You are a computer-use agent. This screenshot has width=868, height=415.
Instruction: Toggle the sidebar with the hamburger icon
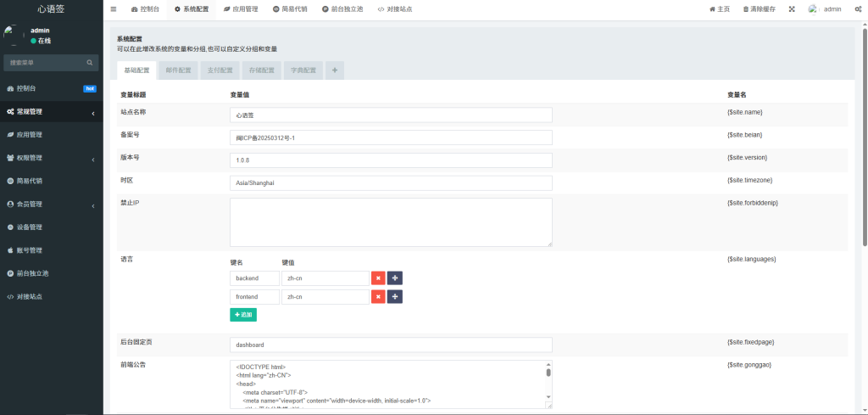(114, 8)
